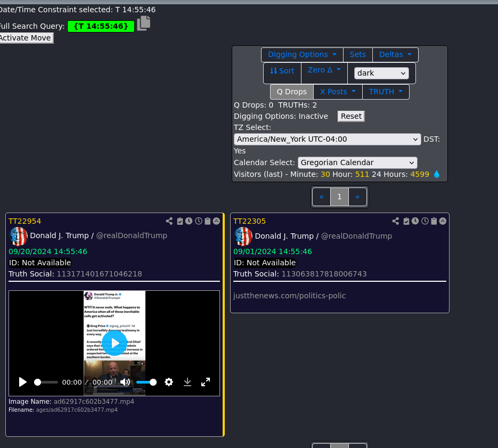Click the post ID TT22954
The width and height of the screenshot is (498, 448).
click(25, 221)
